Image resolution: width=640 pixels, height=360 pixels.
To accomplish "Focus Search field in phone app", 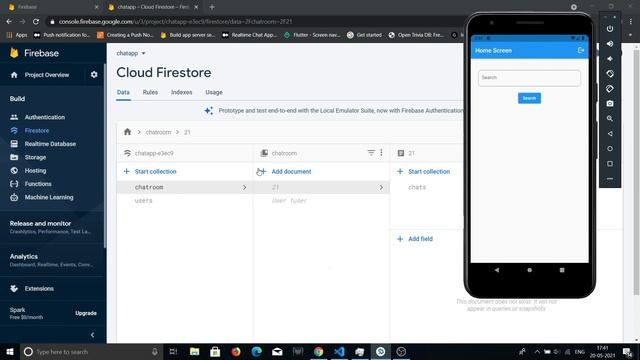I will pyautogui.click(x=529, y=78).
